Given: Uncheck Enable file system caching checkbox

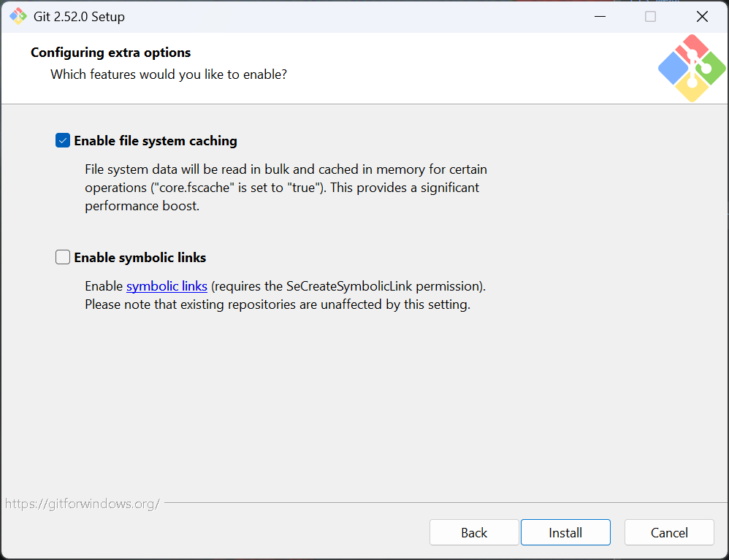Looking at the screenshot, I should 63,140.
